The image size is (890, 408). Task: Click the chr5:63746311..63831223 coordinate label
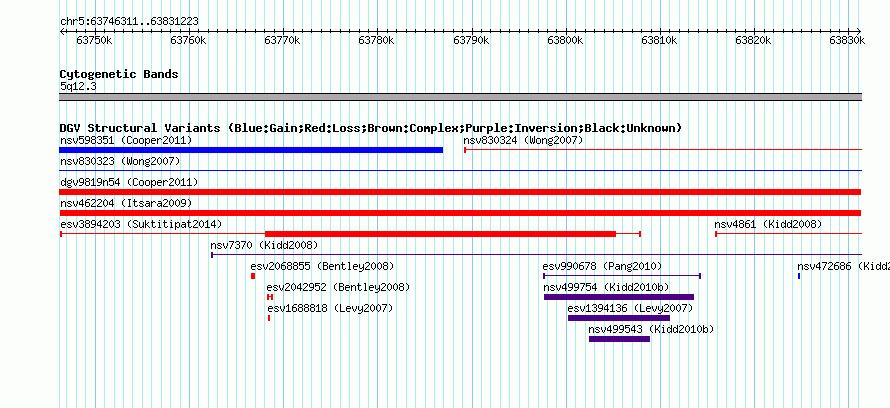tap(129, 21)
